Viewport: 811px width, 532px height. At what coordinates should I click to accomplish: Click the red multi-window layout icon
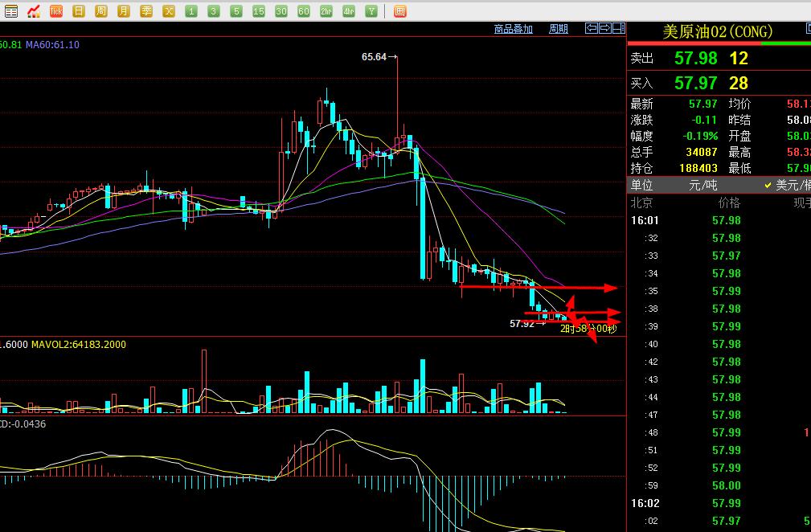coord(400,11)
